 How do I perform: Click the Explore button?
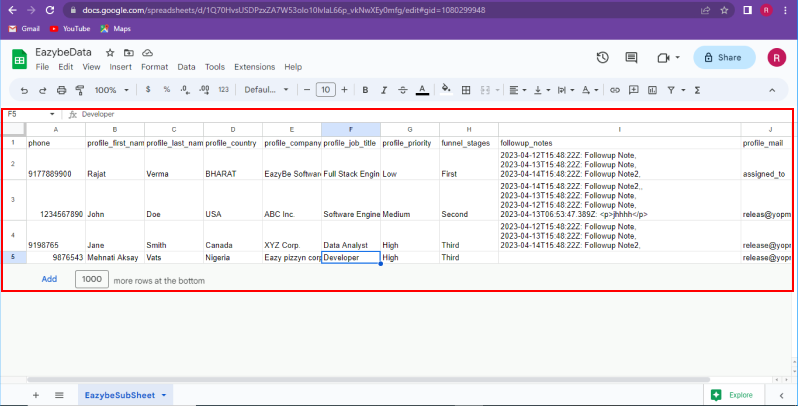733,395
